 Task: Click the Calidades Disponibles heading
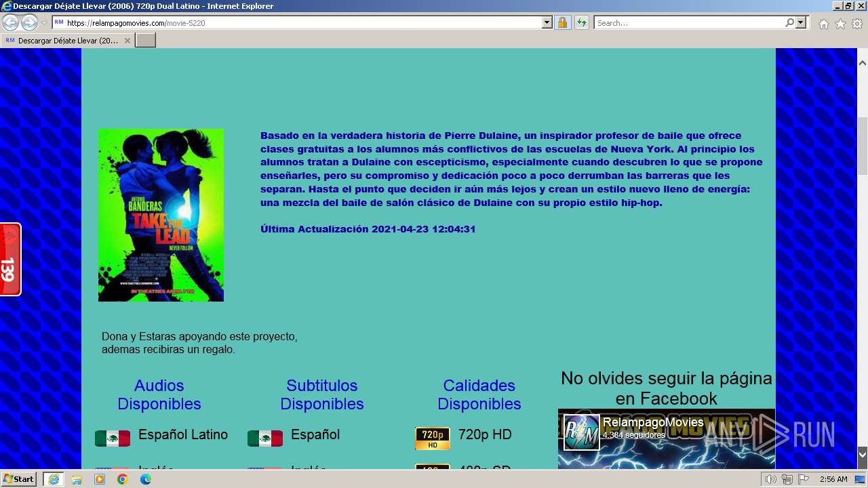click(479, 394)
